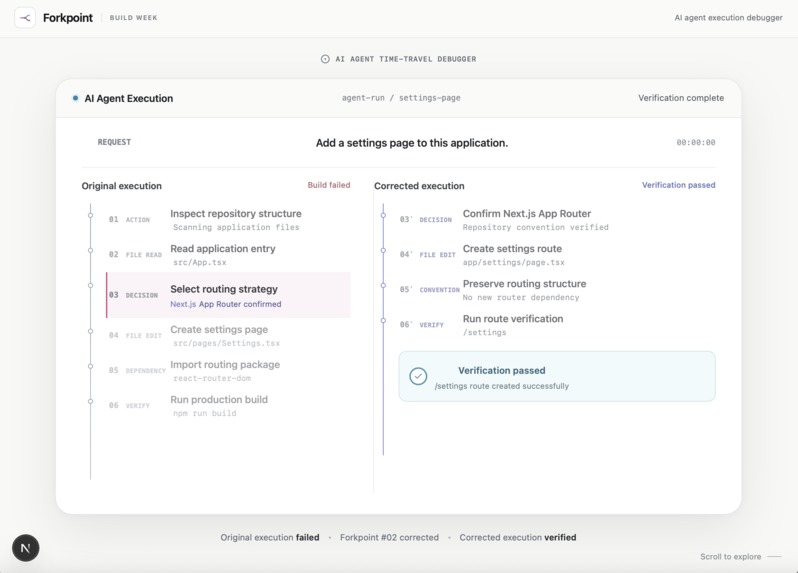Viewport: 798px width, 573px height.
Task: Click the REQUEST label
Action: tap(114, 142)
